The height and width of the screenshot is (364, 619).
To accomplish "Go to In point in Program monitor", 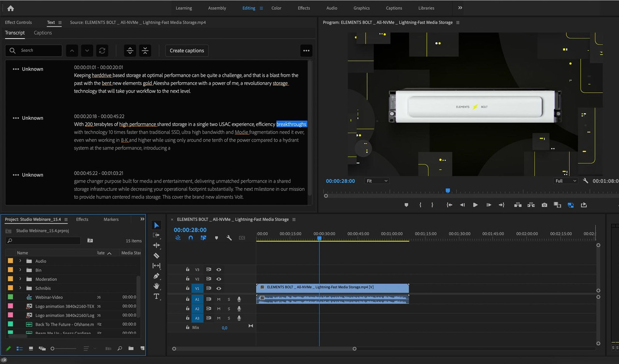I will (449, 205).
